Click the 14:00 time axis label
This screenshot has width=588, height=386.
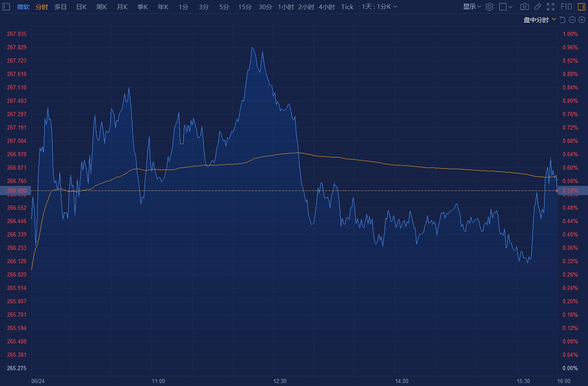coord(402,381)
